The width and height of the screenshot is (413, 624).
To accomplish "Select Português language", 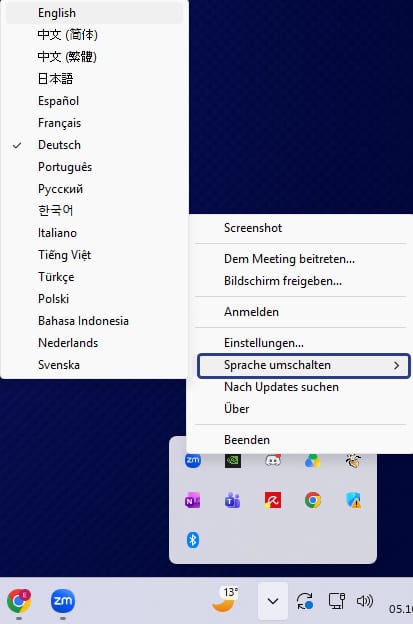I will click(95, 167).
